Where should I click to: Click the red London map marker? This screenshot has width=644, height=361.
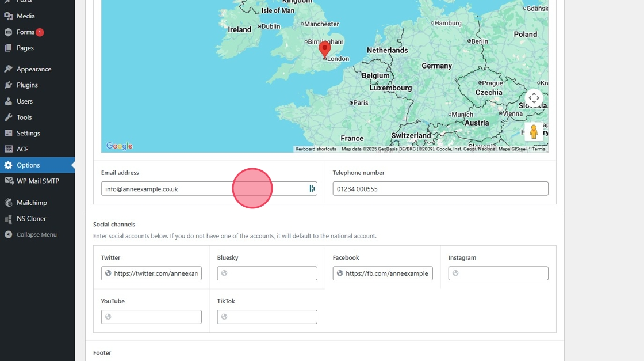click(325, 50)
